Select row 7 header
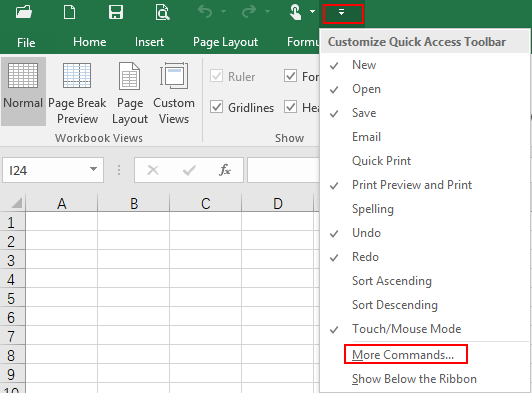The width and height of the screenshot is (532, 393). tap(12, 336)
